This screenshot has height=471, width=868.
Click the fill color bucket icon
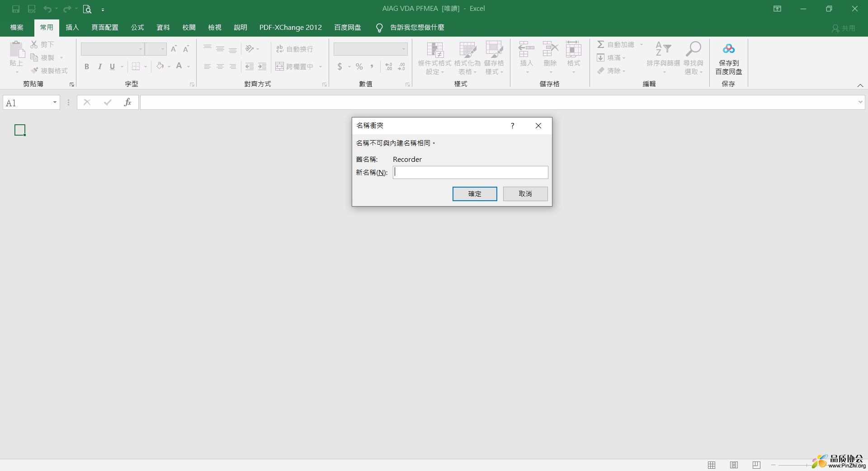coord(160,66)
